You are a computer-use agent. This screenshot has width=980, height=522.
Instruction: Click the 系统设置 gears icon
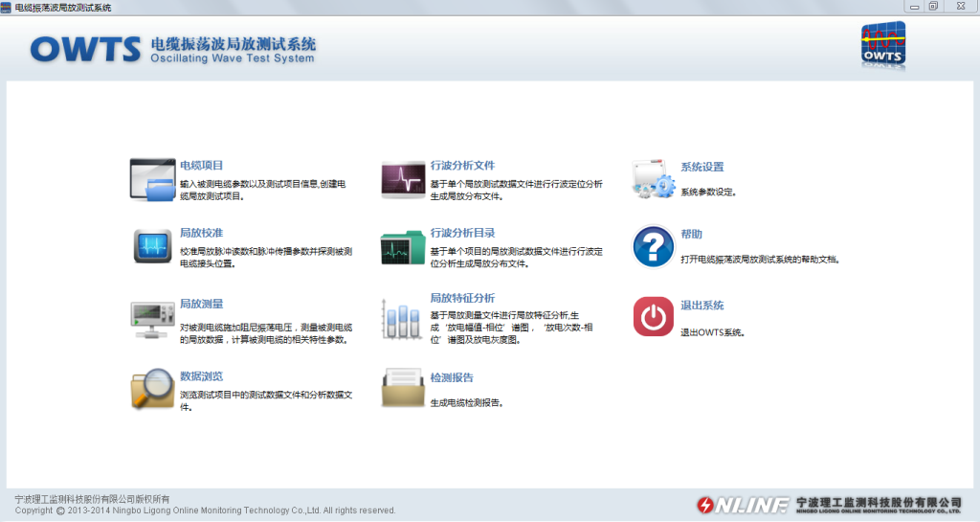(654, 179)
